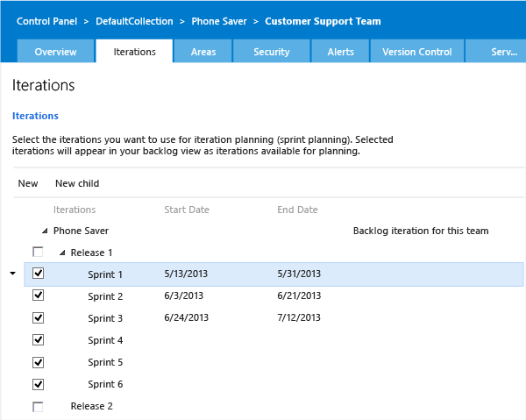Uncheck the Sprint 5 checkbox
This screenshot has height=420, width=526.
click(x=38, y=362)
